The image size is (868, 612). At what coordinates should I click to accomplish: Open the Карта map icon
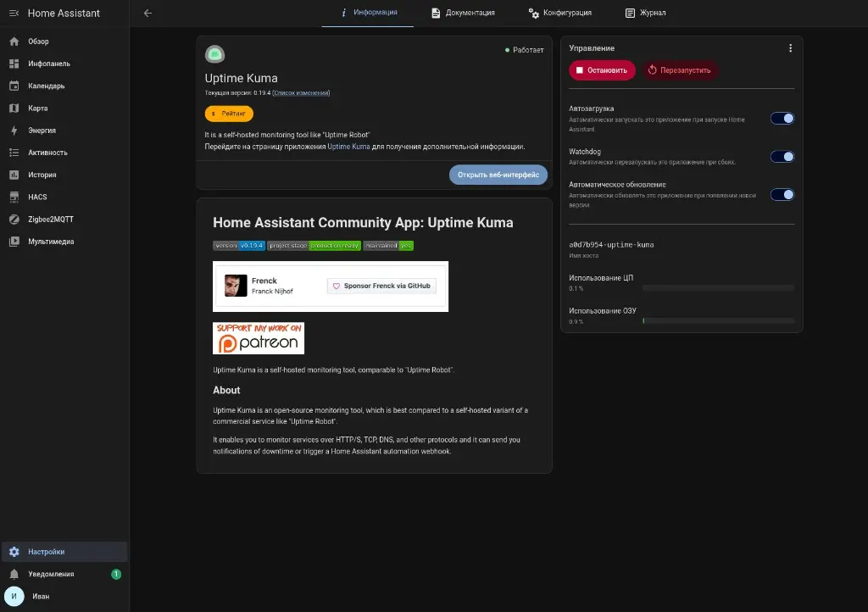[x=14, y=108]
